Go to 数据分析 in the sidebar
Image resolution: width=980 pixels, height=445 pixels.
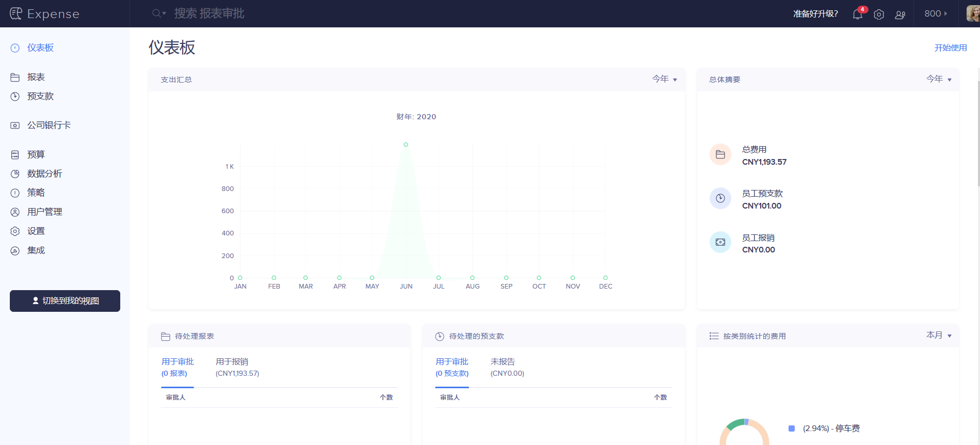(44, 173)
